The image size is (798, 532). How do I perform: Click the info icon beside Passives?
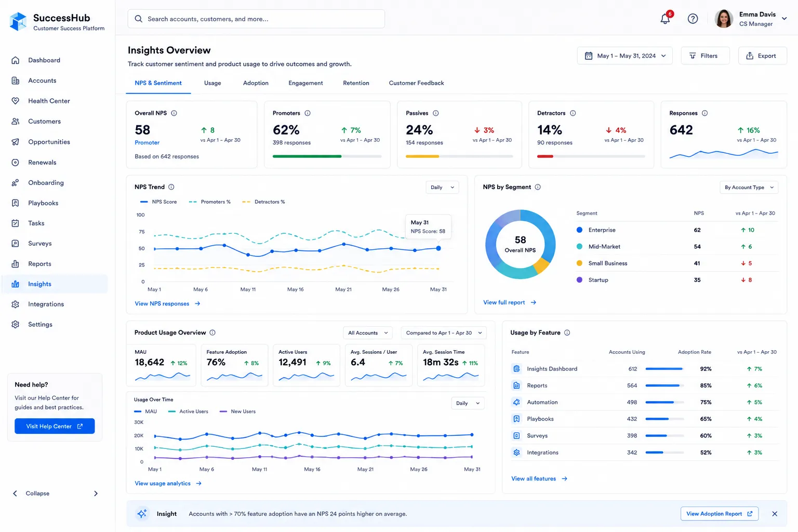tap(436, 113)
